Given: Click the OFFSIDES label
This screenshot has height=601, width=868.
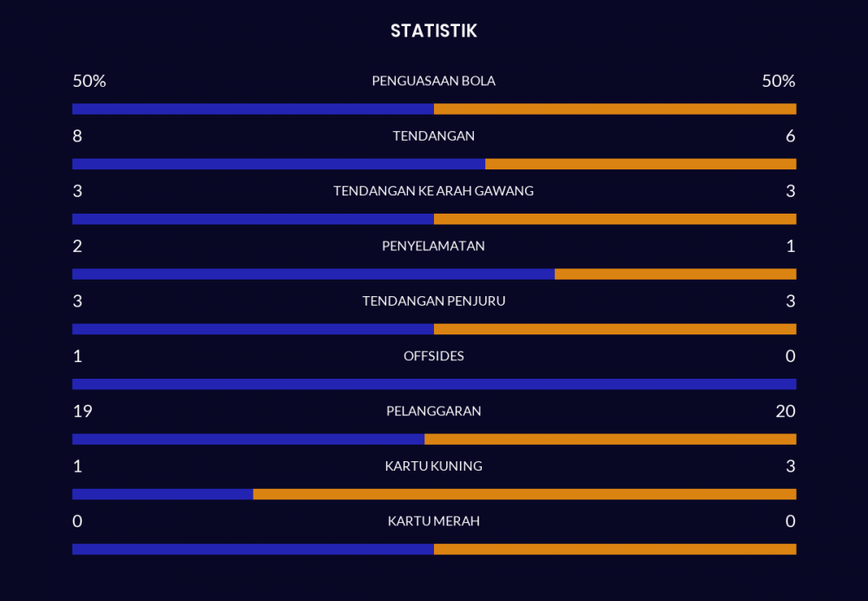Looking at the screenshot, I should [x=433, y=356].
